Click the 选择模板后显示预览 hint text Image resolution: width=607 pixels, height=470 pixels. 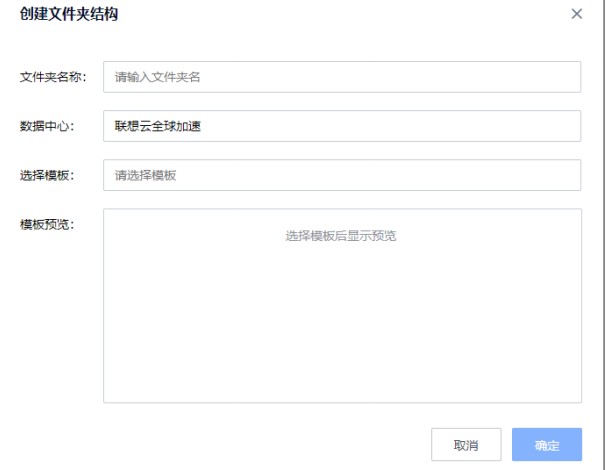click(341, 236)
